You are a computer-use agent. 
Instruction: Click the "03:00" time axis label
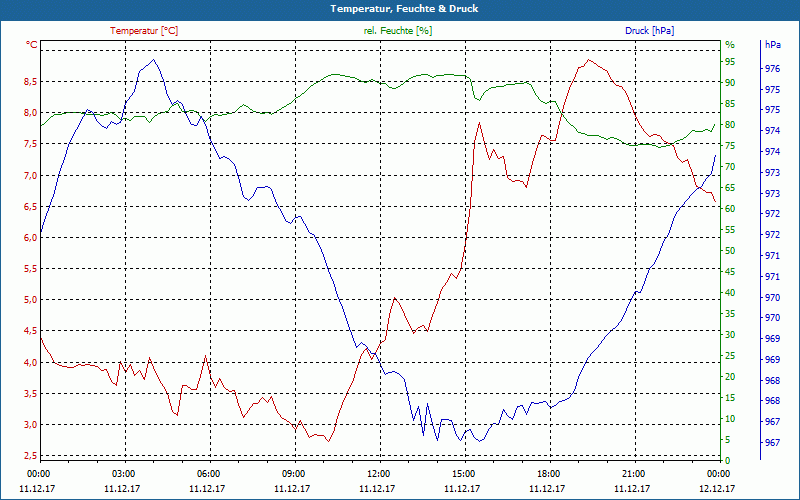[125, 474]
